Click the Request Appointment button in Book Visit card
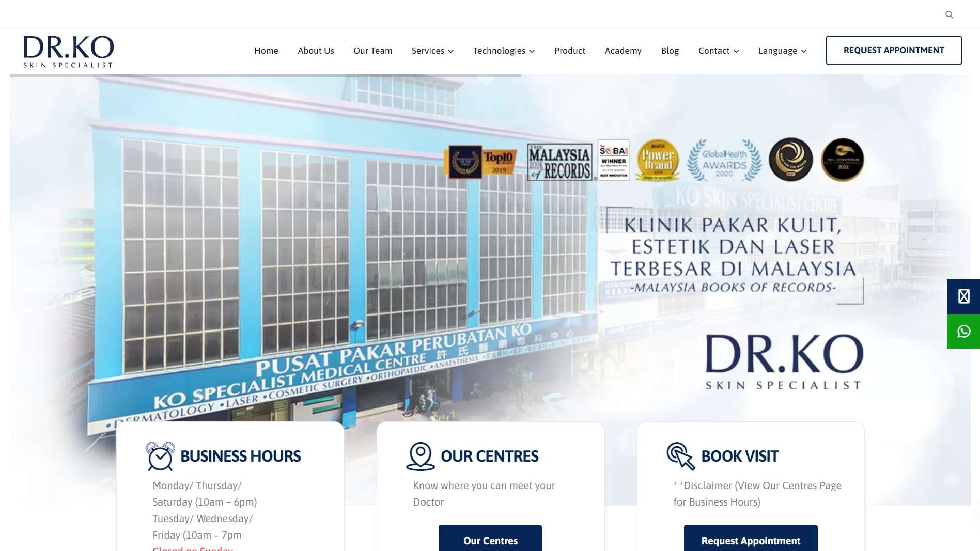The image size is (980, 551). coord(751,539)
